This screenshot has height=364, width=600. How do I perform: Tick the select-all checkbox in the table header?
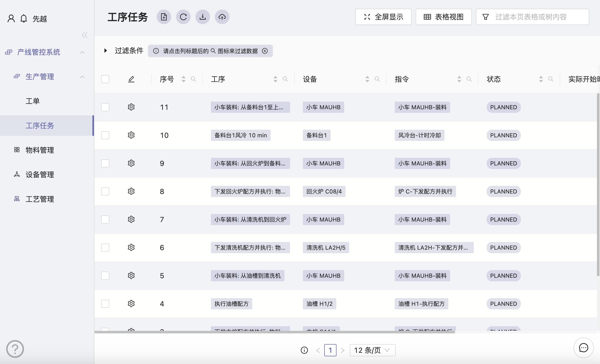coord(105,79)
